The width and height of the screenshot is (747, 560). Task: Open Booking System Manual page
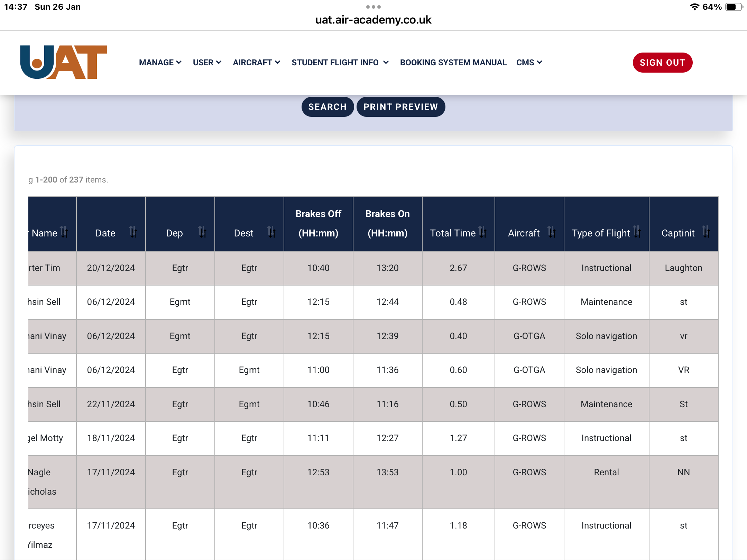(453, 63)
